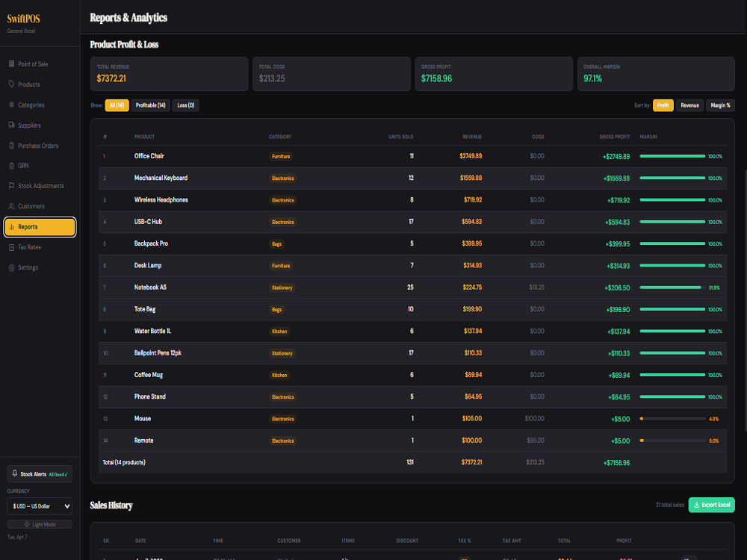Click Total Revenue $7372.21 card

[169, 74]
